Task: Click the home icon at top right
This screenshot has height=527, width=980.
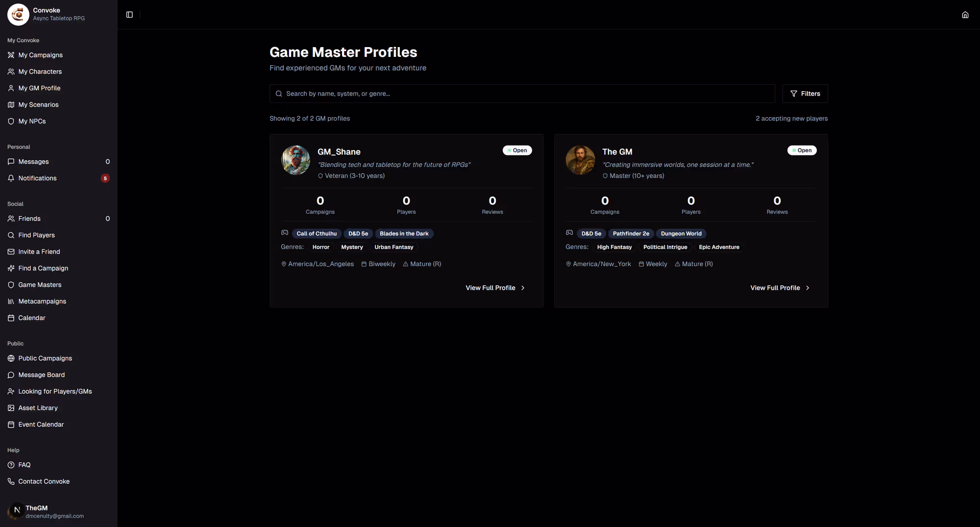Action: (965, 15)
